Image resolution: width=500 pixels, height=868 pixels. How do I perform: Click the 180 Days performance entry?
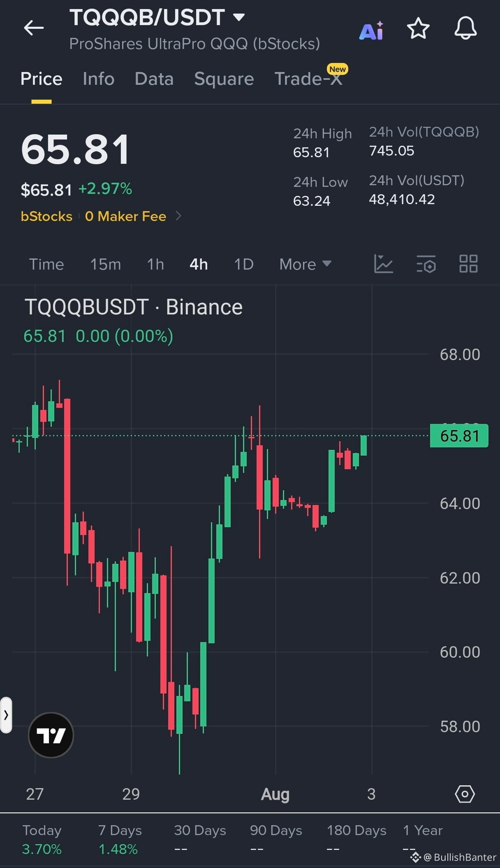(356, 839)
